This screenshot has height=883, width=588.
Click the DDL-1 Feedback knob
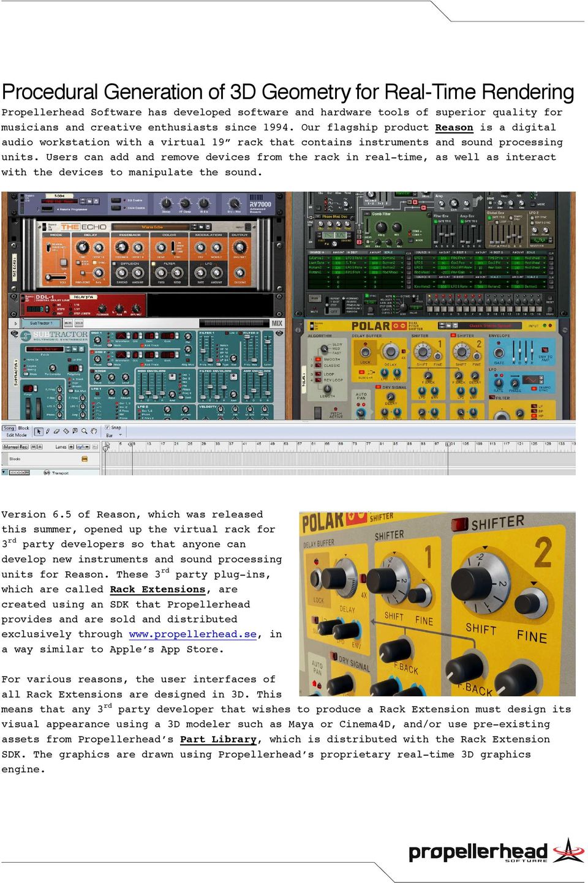102,308
